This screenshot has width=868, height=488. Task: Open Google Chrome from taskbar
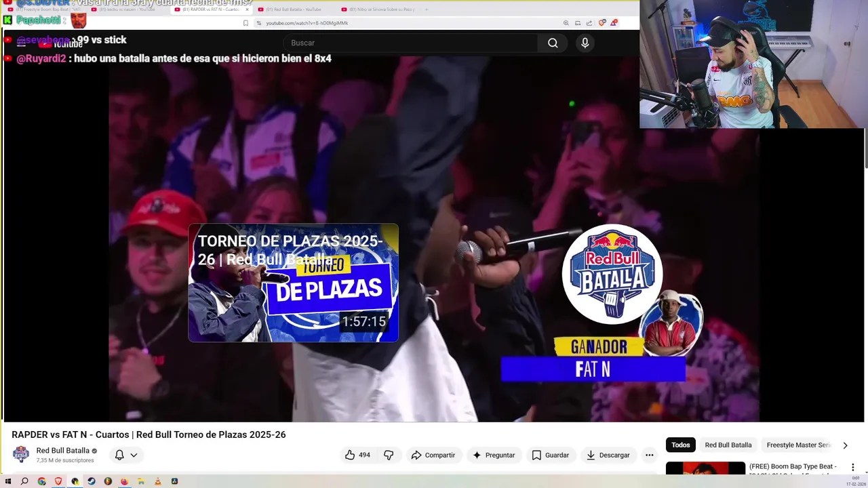click(41, 481)
